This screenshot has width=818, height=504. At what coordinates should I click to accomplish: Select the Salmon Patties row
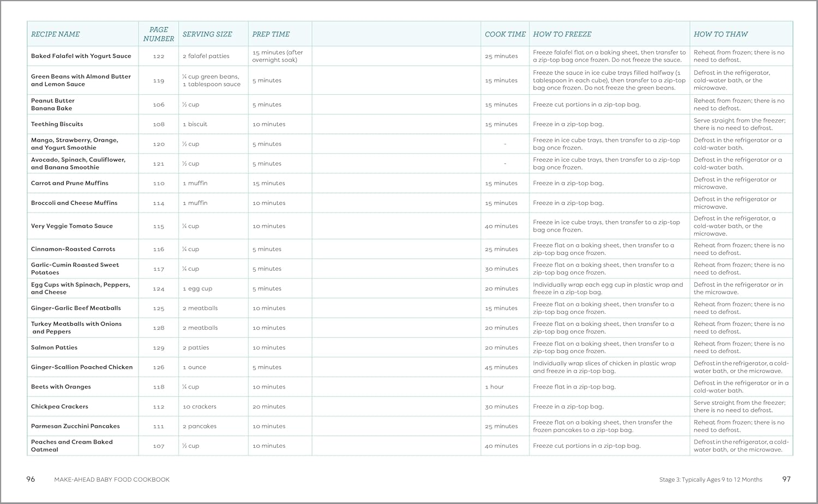54,347
